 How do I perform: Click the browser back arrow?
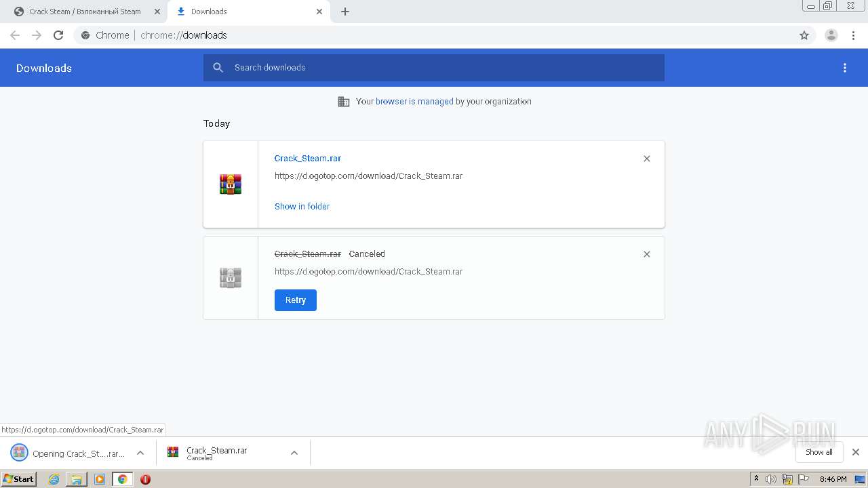(15, 35)
